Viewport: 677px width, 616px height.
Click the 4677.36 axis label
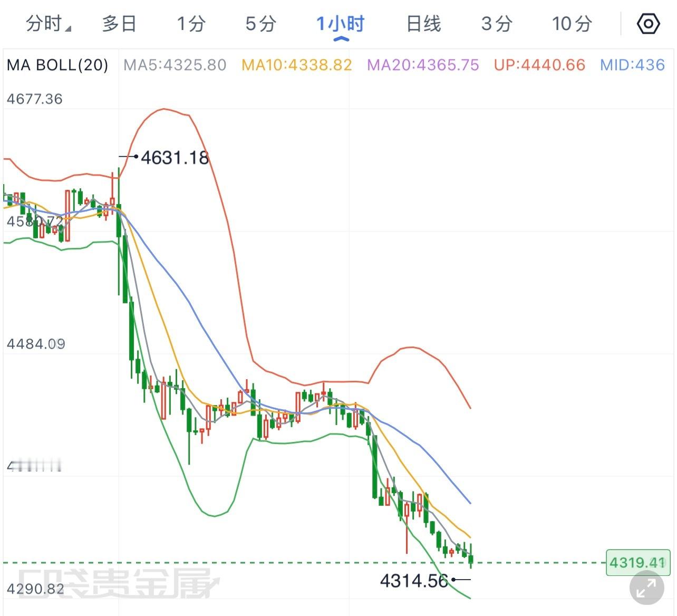35,99
